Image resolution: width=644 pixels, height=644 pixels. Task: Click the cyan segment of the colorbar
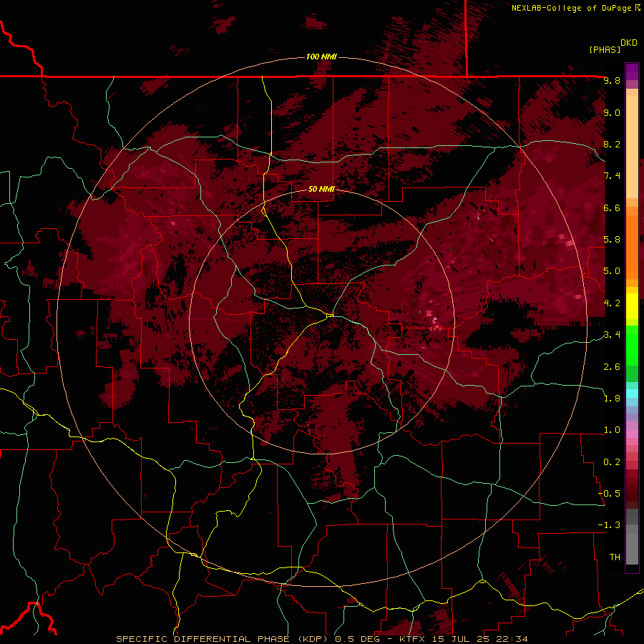(x=632, y=394)
